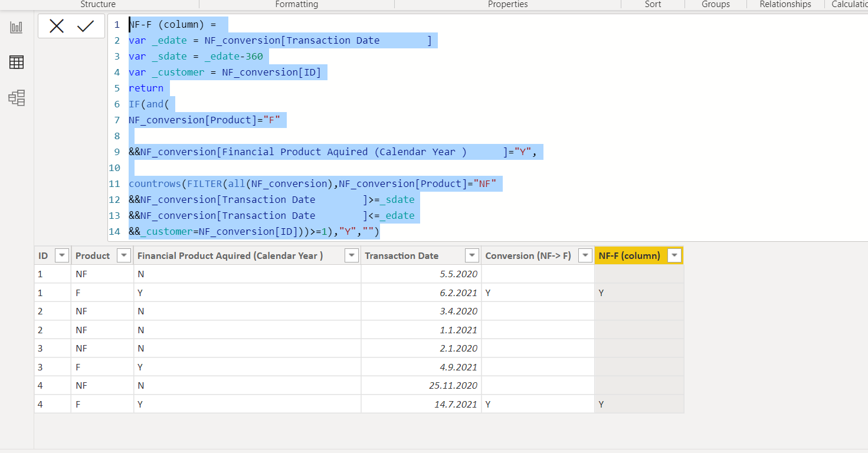Image resolution: width=868 pixels, height=453 pixels.
Task: Click the Formatting ribbon group label
Action: [297, 4]
